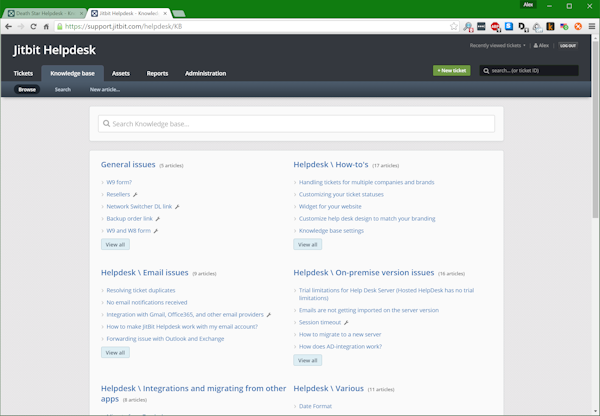
Task: Click the wrench icon beside Session timeout
Action: tap(346, 323)
